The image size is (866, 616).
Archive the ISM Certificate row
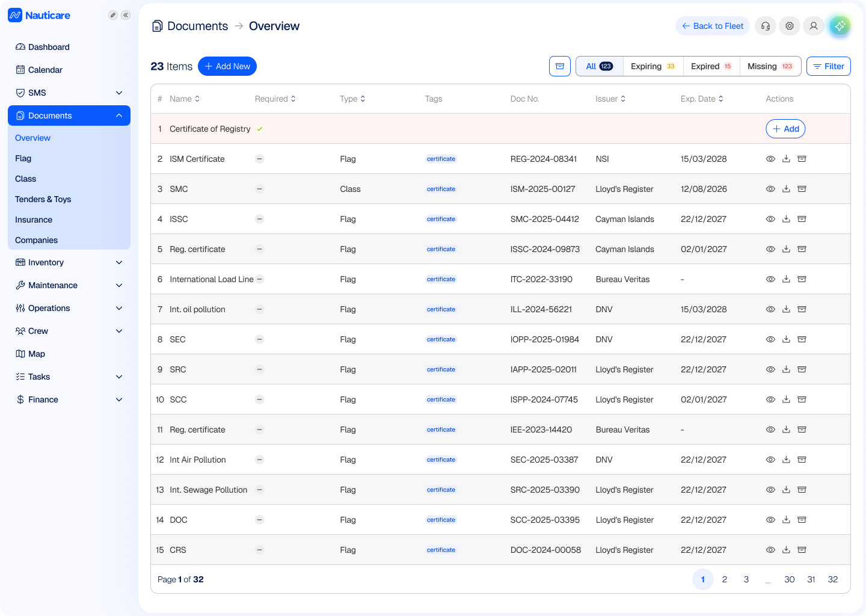(x=802, y=159)
